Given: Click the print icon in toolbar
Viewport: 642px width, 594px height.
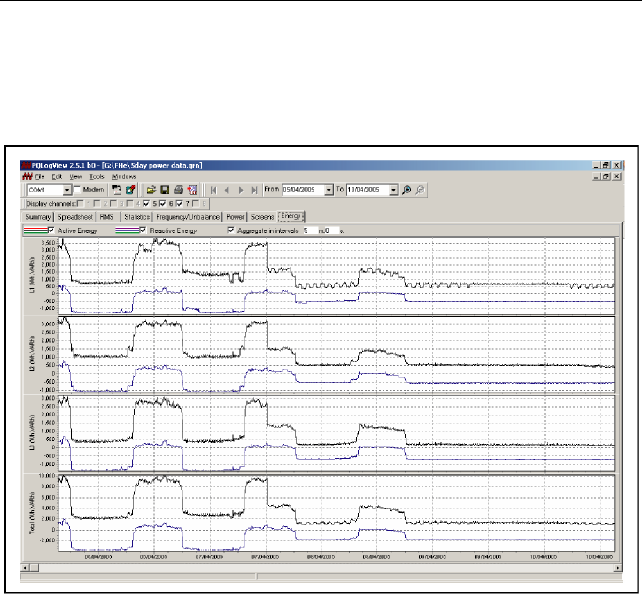Looking at the screenshot, I should (177, 188).
